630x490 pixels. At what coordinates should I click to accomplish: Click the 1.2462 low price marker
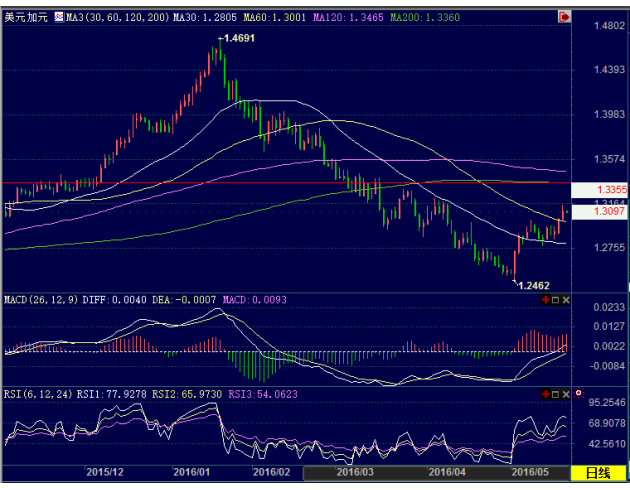(532, 285)
